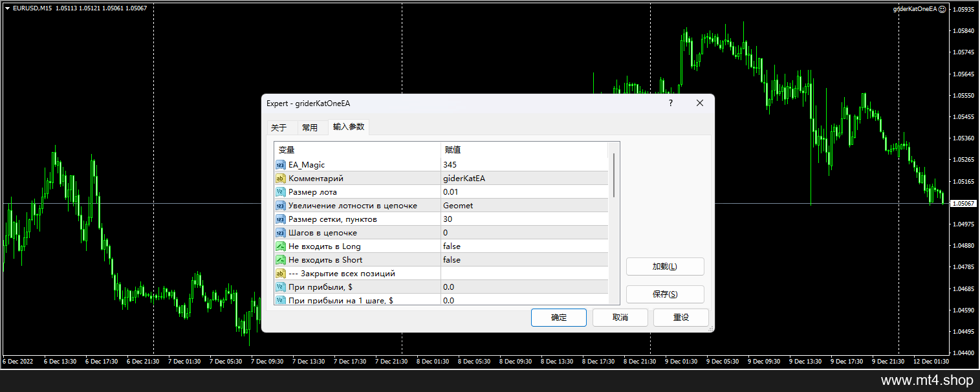The image size is (980, 392).
Task: Click the 重设 reset button
Action: click(681, 318)
